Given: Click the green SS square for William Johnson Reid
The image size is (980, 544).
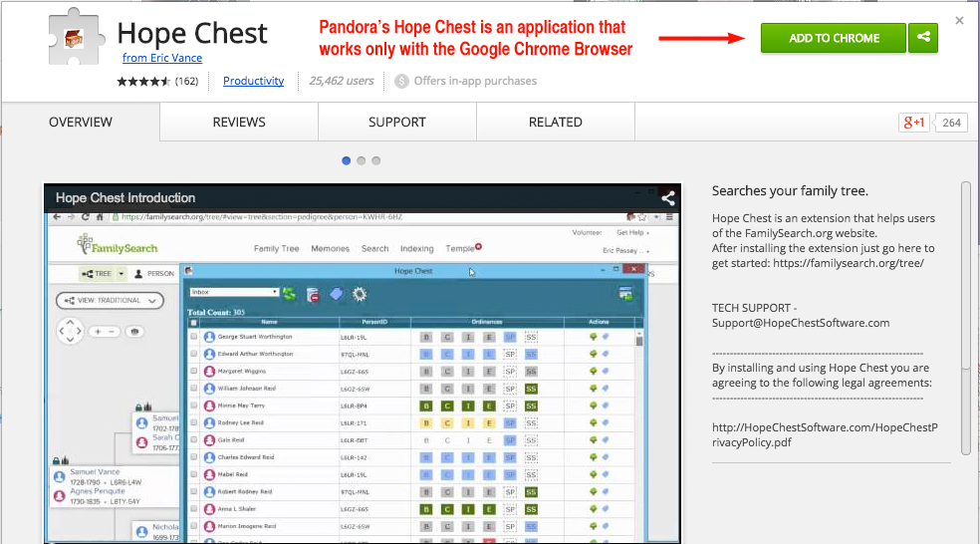Looking at the screenshot, I should (x=531, y=389).
